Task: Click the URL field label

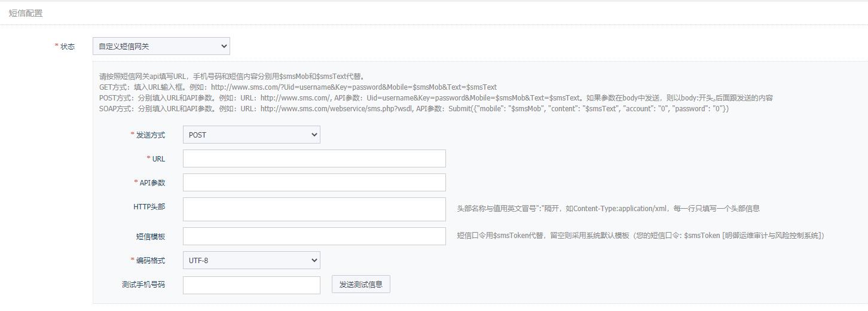Action: click(x=158, y=159)
